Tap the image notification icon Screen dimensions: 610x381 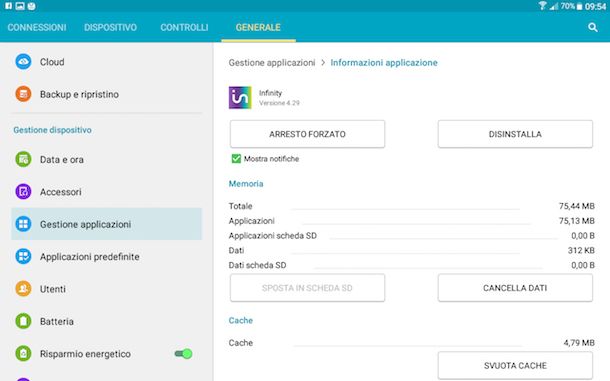point(20,6)
